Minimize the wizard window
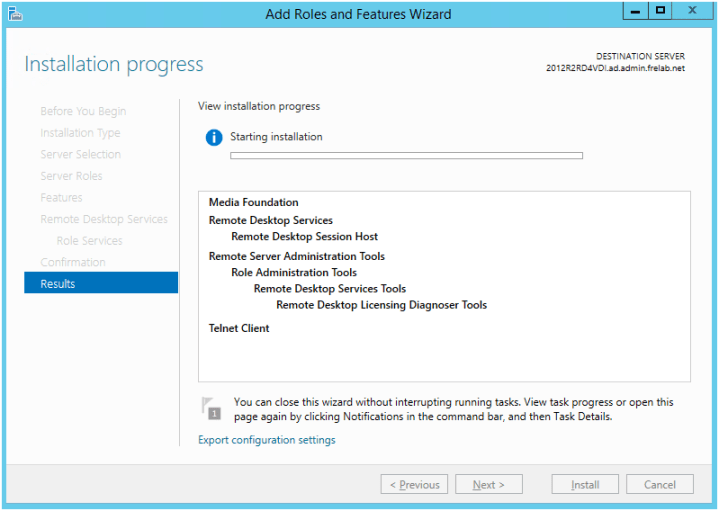 click(634, 11)
